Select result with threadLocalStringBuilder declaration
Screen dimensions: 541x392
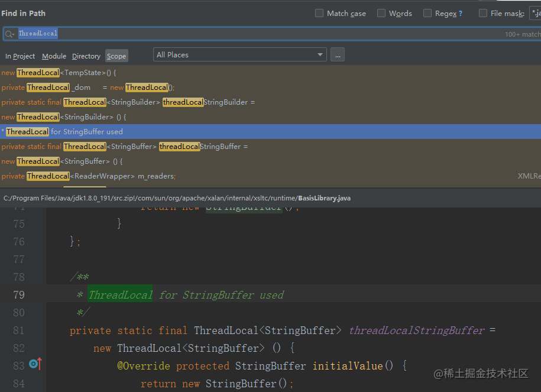[271, 102]
